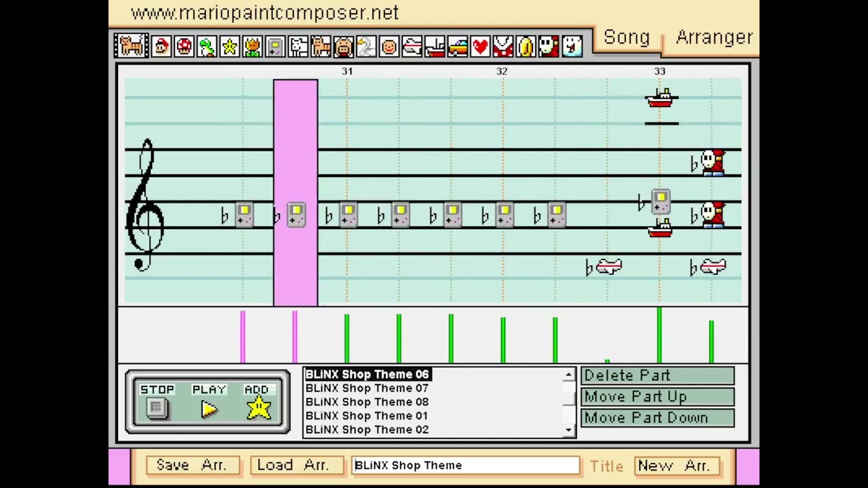Viewport: 868px width, 488px height.
Task: Click the pink playhead column on the staff
Action: (x=296, y=192)
